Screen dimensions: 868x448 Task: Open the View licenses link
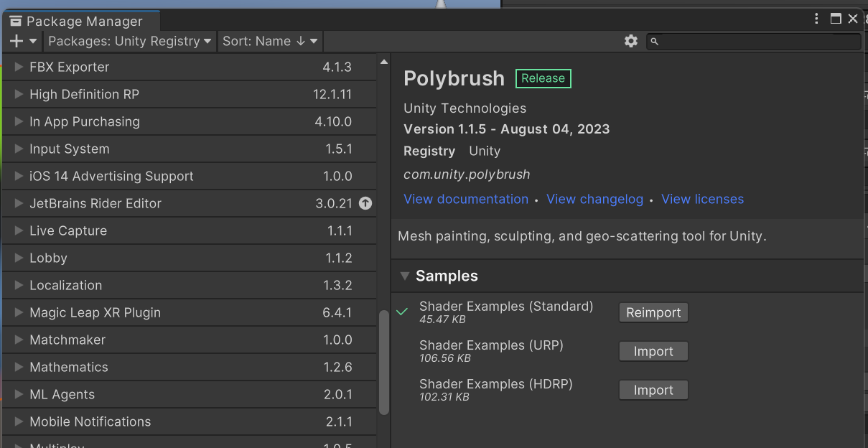pos(702,199)
